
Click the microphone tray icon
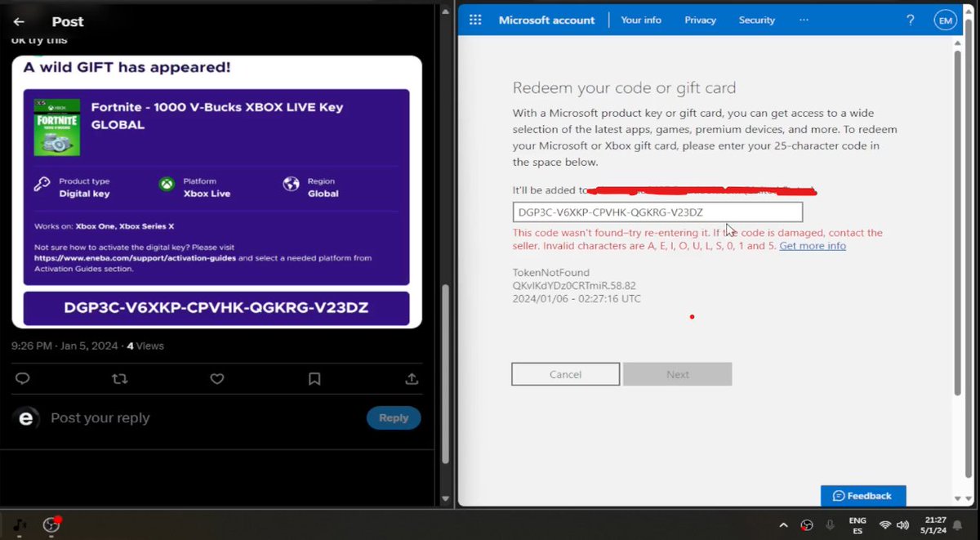coord(830,525)
